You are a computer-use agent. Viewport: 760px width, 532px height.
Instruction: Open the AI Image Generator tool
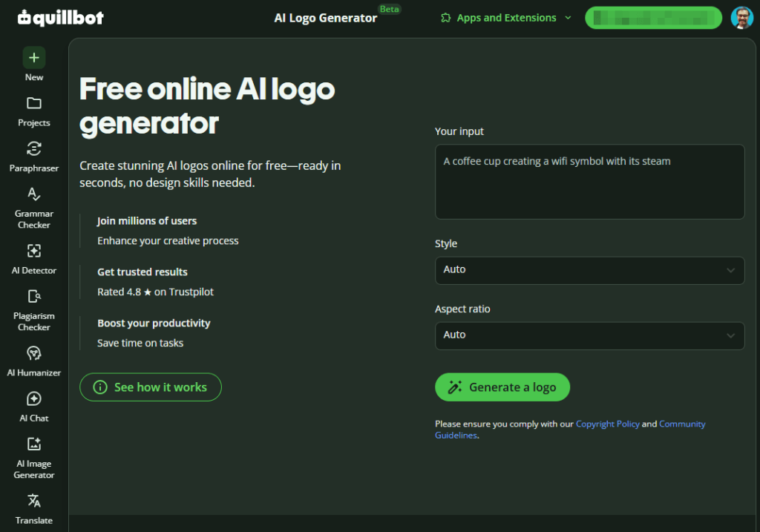pyautogui.click(x=34, y=458)
